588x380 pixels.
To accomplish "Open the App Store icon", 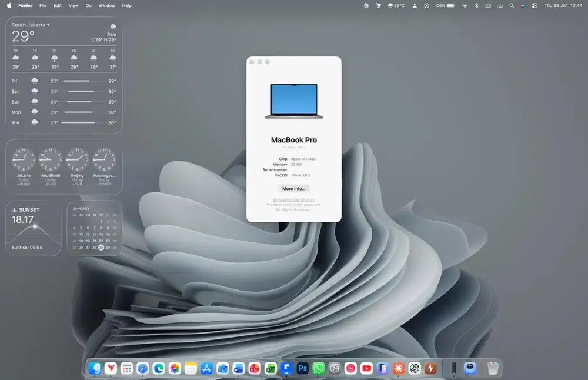I will point(206,368).
